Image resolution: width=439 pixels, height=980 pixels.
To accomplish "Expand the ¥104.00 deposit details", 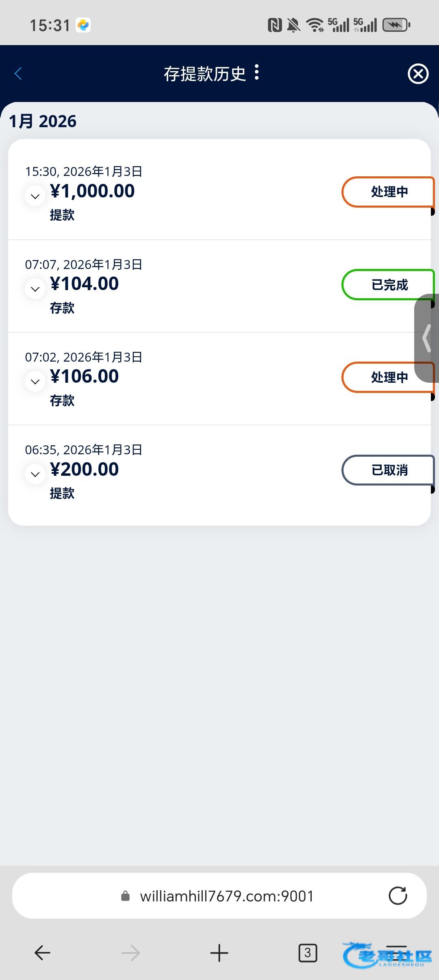I will [x=35, y=289].
